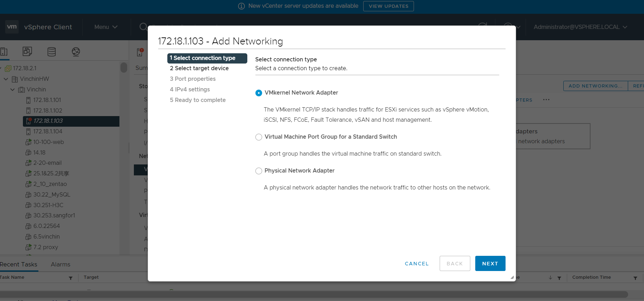Select Physical Network Adapter radio option
This screenshot has width=644, height=301.
(259, 171)
